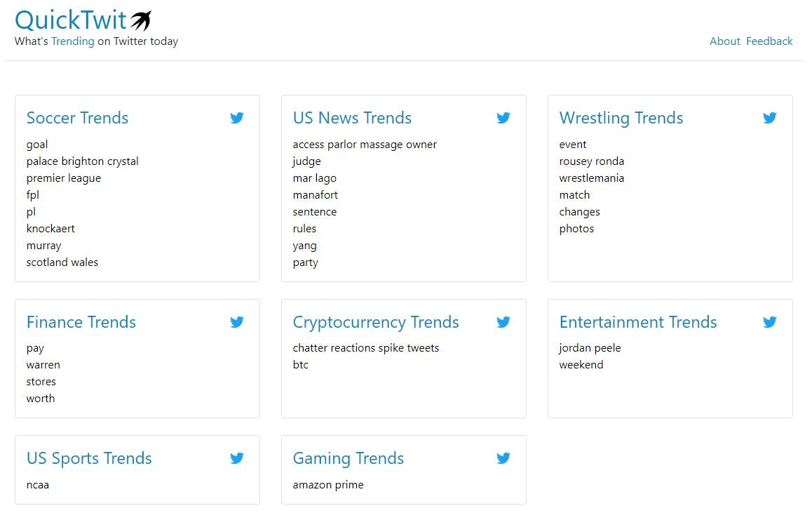
Task: Open the 'manafort' news trend
Action: tap(316, 195)
